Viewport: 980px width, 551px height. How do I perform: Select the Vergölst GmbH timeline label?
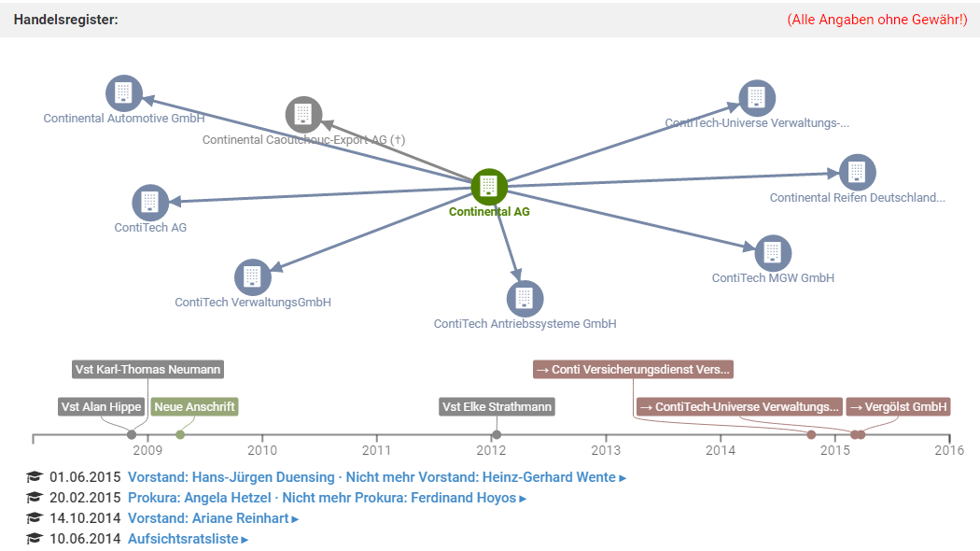coord(898,406)
